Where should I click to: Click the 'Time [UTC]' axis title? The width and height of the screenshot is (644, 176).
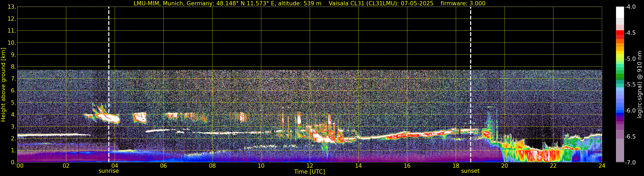point(310,172)
